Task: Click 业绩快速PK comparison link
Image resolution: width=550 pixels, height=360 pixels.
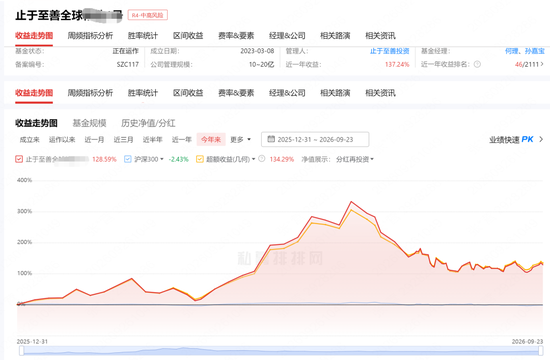Action: [x=511, y=140]
